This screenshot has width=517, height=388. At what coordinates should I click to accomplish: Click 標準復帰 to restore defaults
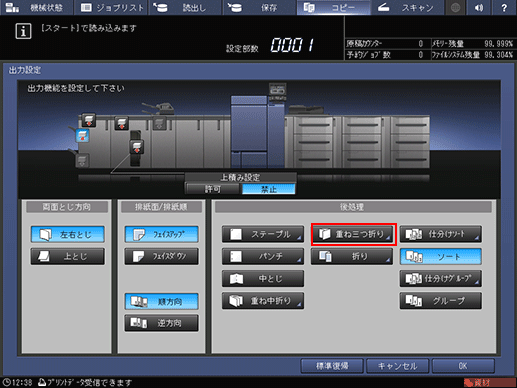332,366
